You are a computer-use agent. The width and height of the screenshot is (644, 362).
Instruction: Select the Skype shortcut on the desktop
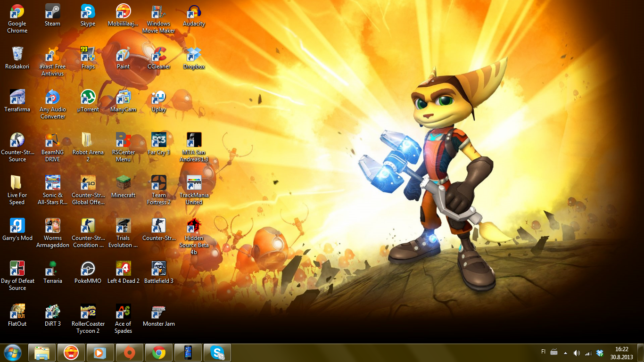click(88, 16)
